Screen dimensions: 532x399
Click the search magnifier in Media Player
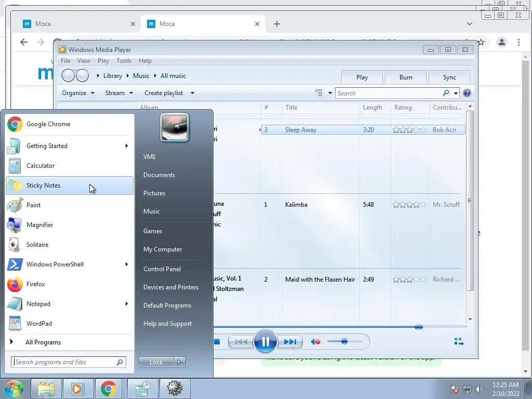pos(446,92)
